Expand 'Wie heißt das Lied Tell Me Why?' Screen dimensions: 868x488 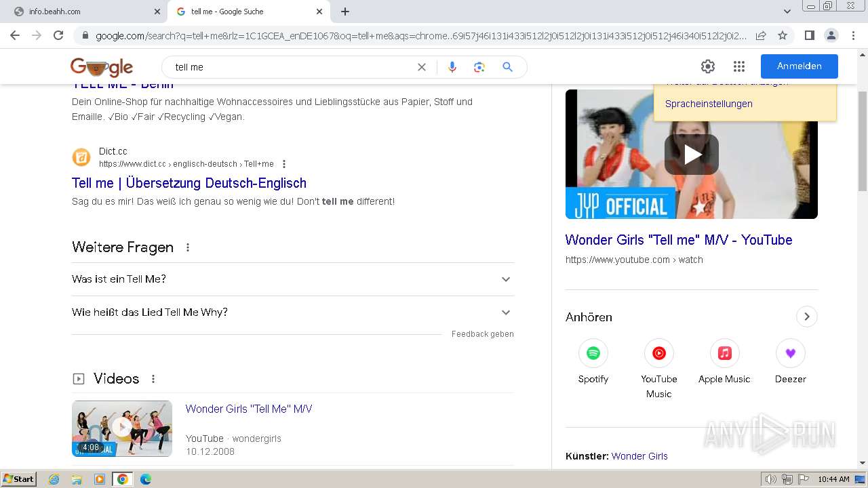click(293, 312)
